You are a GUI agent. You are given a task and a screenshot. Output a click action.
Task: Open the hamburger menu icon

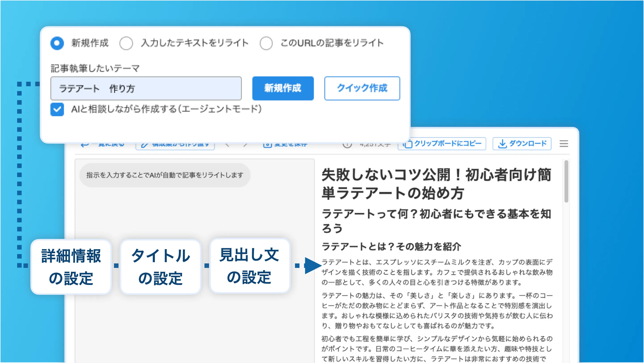[563, 144]
